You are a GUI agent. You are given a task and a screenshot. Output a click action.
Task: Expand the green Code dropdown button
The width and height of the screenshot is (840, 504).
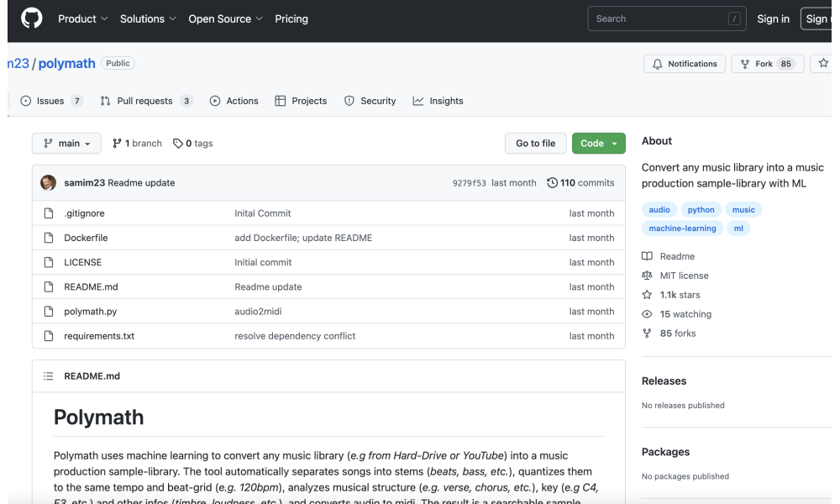[598, 144]
